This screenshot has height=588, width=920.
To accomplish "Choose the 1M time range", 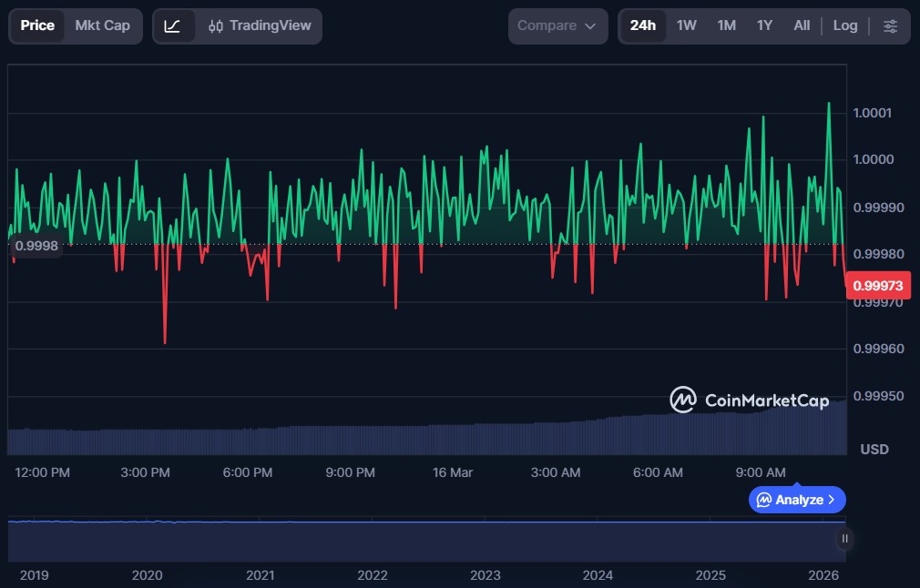I will [726, 25].
